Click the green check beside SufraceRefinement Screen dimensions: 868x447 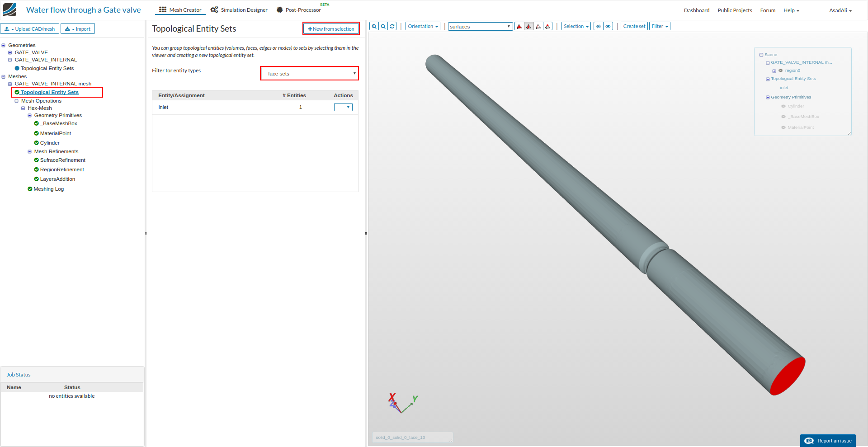click(37, 160)
